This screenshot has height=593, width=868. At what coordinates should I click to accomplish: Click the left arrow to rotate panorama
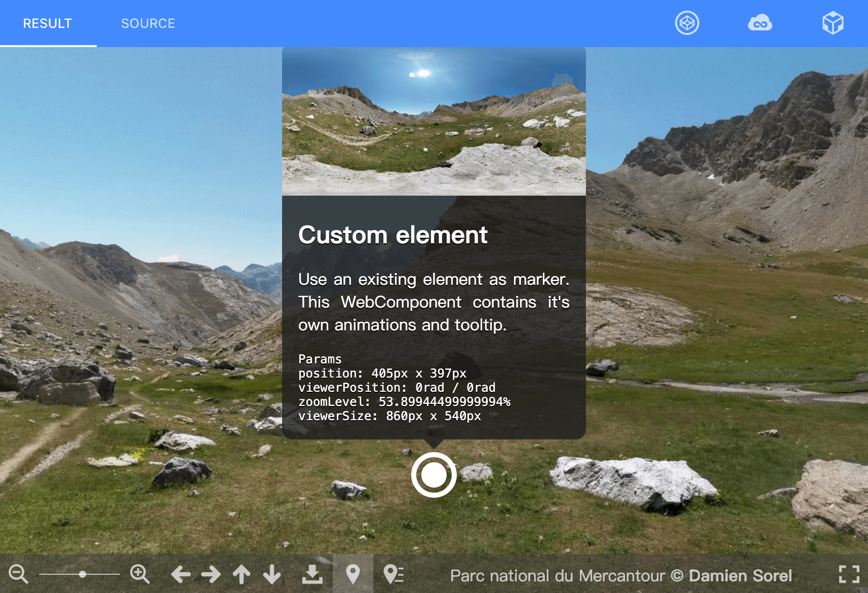click(181, 574)
